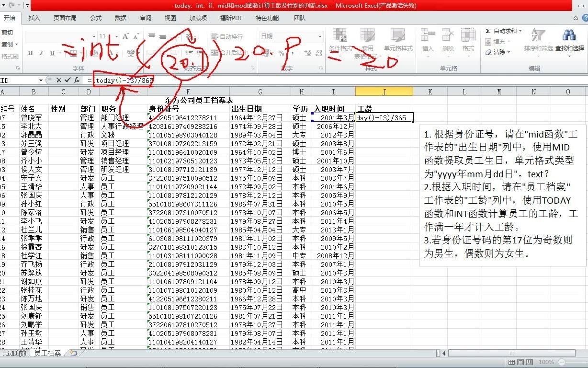Screen dimensions: 588x368
Task: Cancel formula entry with the X button
Action: (59, 80)
